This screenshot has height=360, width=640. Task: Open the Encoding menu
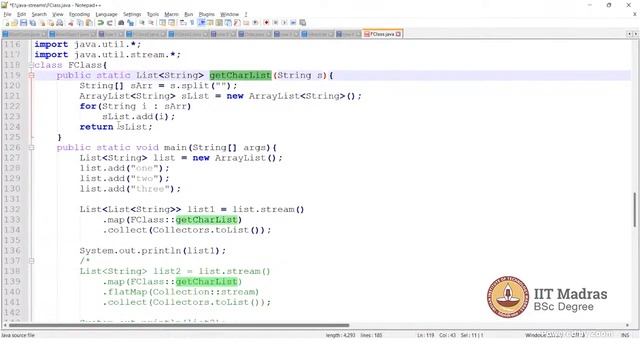[x=79, y=14]
